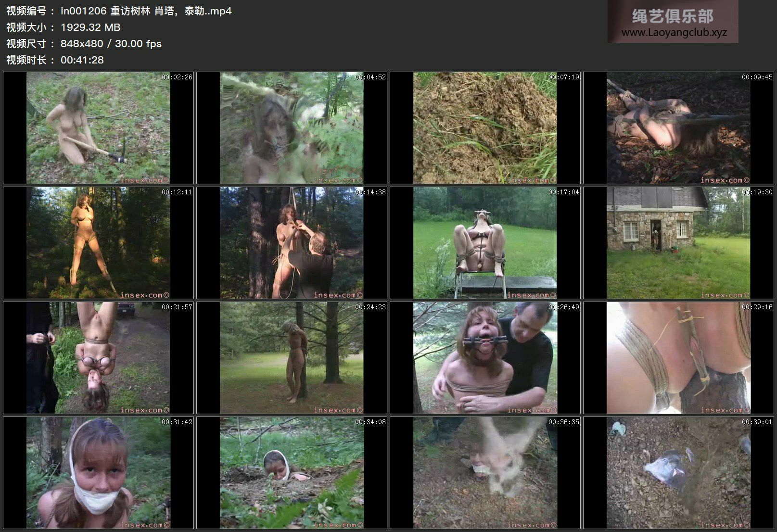Click the video file name in 视频编号 line

point(146,11)
